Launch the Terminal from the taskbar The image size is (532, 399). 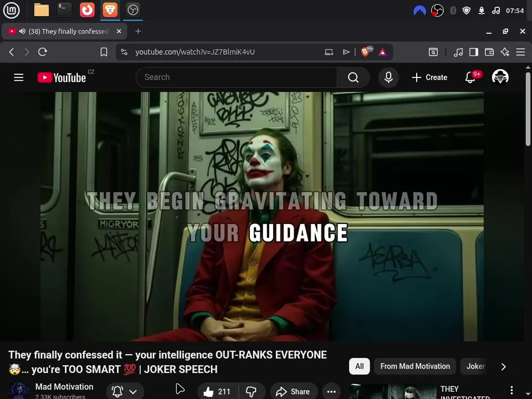pos(64,10)
